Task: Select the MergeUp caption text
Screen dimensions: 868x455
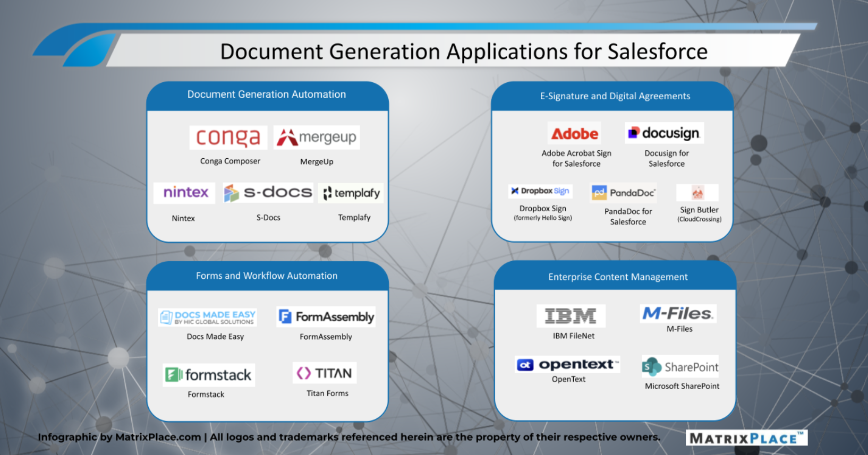Action: click(317, 161)
